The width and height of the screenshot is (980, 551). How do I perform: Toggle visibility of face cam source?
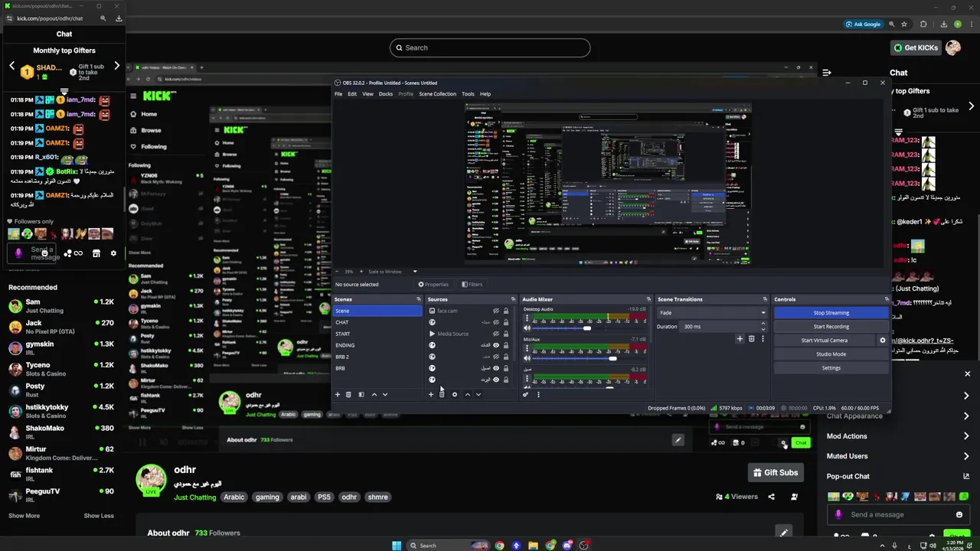pos(496,311)
